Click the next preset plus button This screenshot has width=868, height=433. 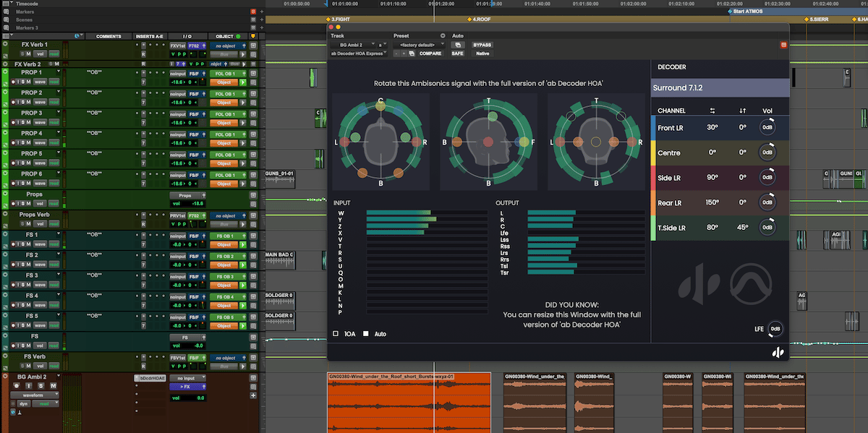pos(403,53)
